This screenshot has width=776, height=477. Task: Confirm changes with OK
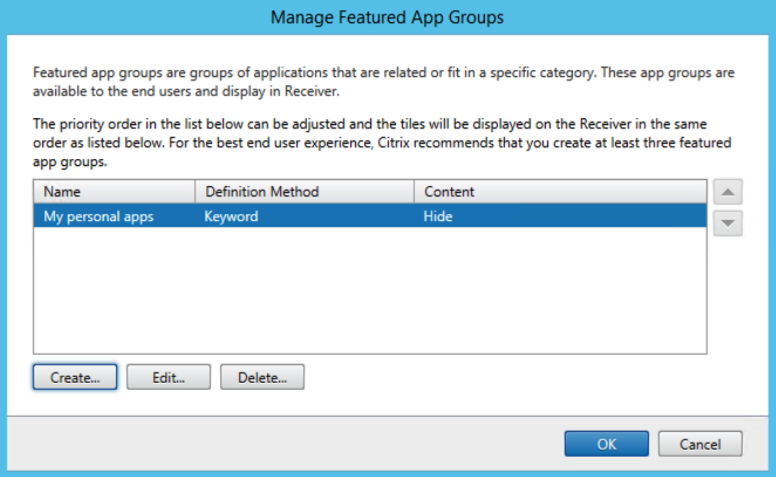point(606,444)
